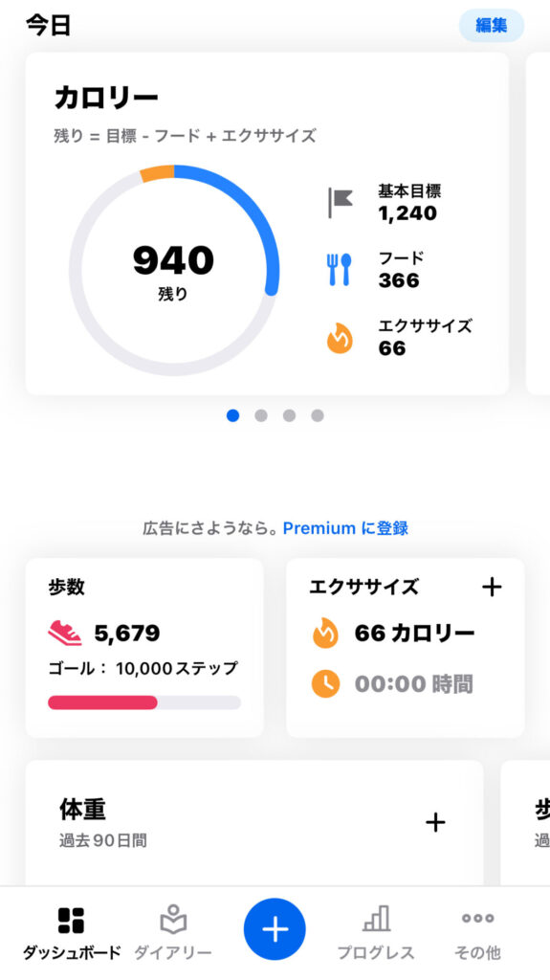The width and height of the screenshot is (550, 980).
Task: Open the その他 more menu
Action: 477,932
